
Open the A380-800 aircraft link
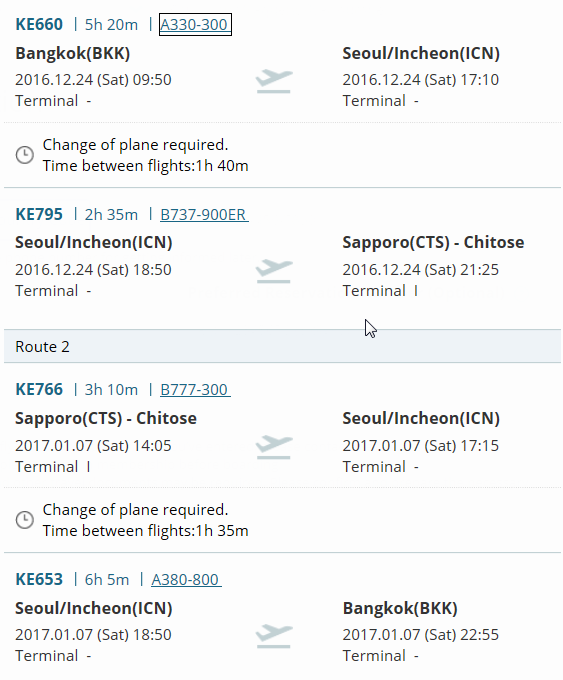click(x=186, y=579)
